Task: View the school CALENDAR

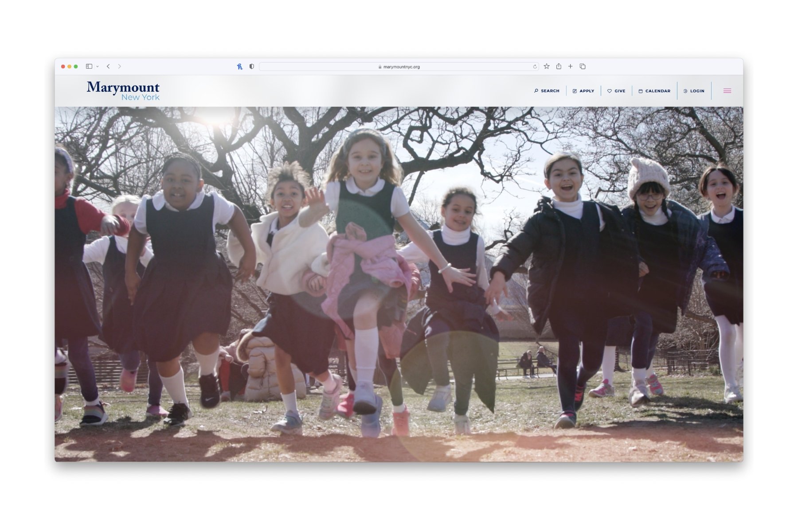Action: click(654, 91)
